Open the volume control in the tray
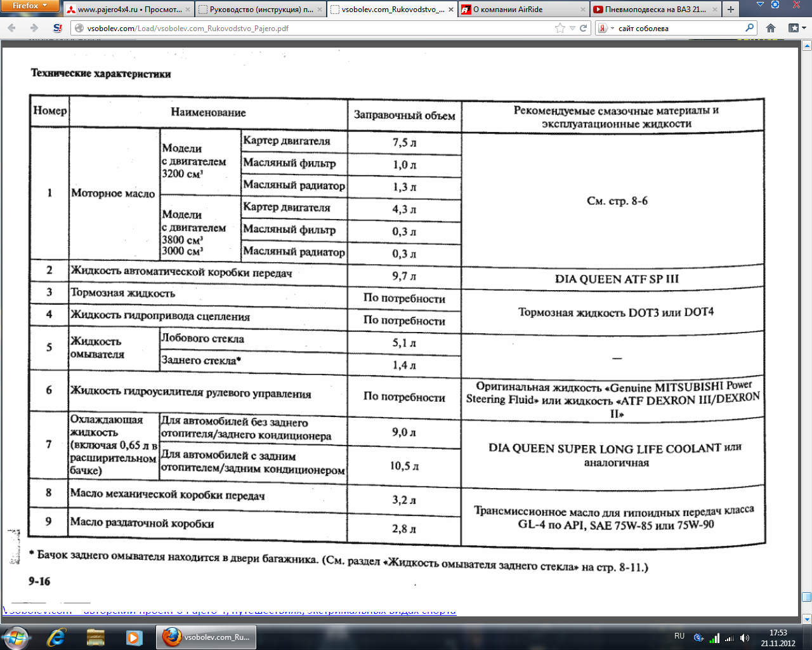812x650 pixels. (744, 638)
